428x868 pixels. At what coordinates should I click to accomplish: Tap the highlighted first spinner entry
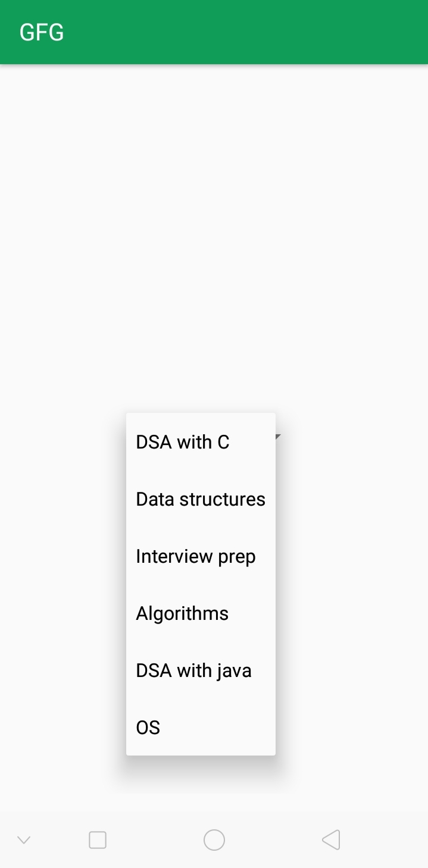coord(182,442)
